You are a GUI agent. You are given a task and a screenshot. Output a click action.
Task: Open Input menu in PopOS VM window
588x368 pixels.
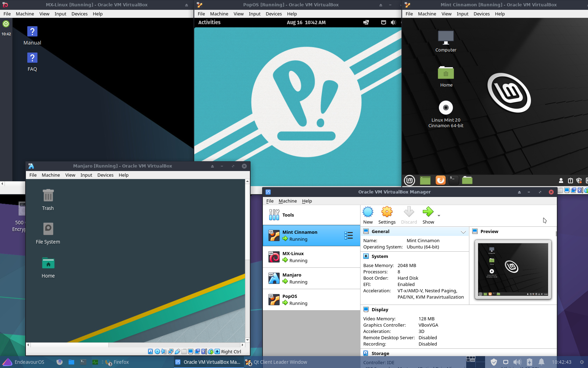coord(254,14)
